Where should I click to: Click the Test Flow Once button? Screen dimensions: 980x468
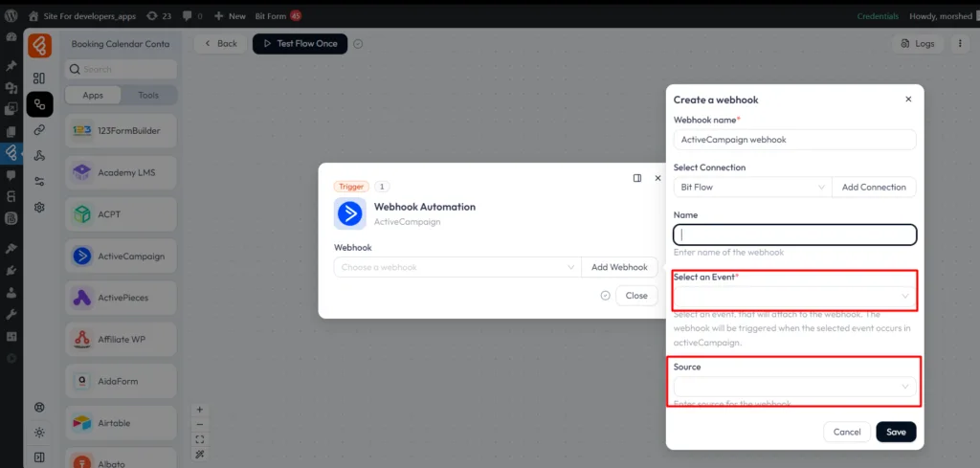[300, 44]
